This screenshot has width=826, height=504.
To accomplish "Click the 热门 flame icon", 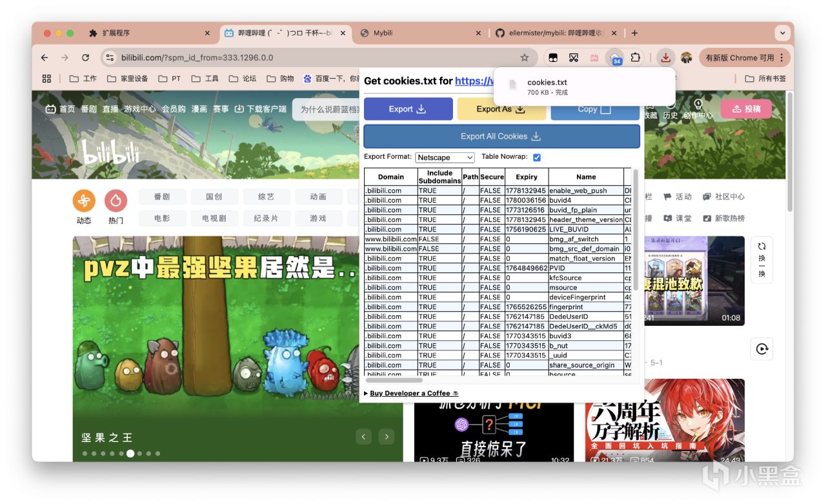I will [x=116, y=201].
